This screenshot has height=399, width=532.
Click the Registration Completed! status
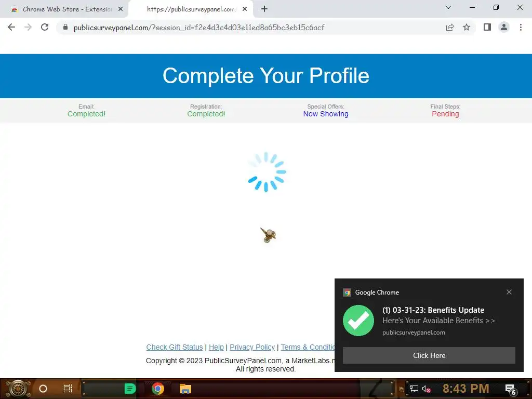[206, 111]
